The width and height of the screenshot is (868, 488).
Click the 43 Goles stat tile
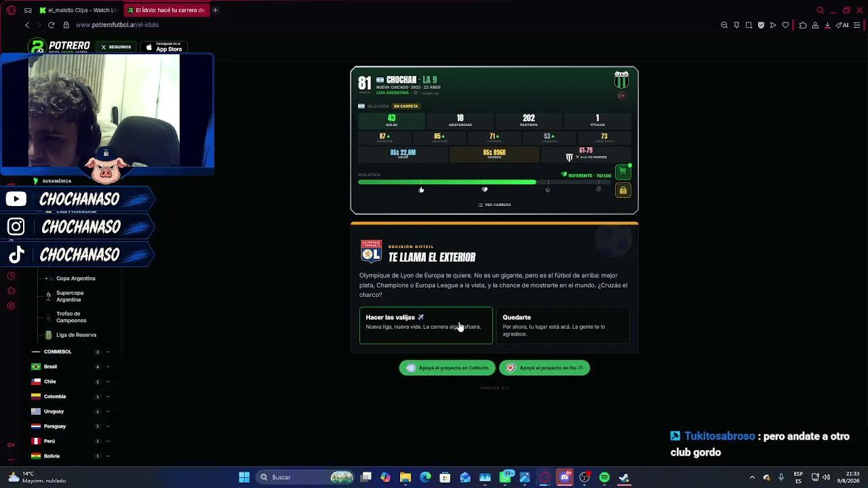pyautogui.click(x=391, y=121)
